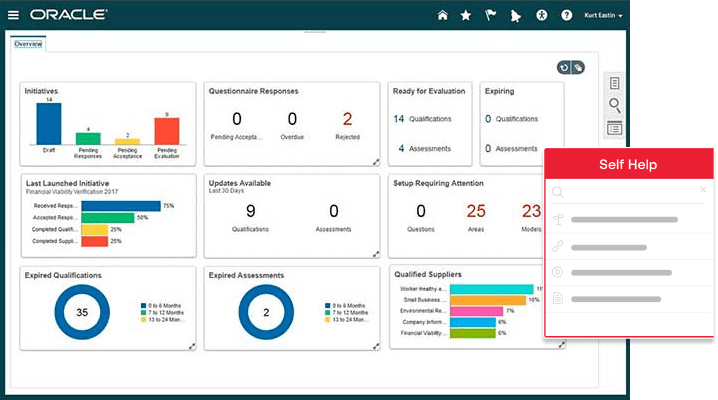Click the refresh icon above the tiles

(x=564, y=68)
